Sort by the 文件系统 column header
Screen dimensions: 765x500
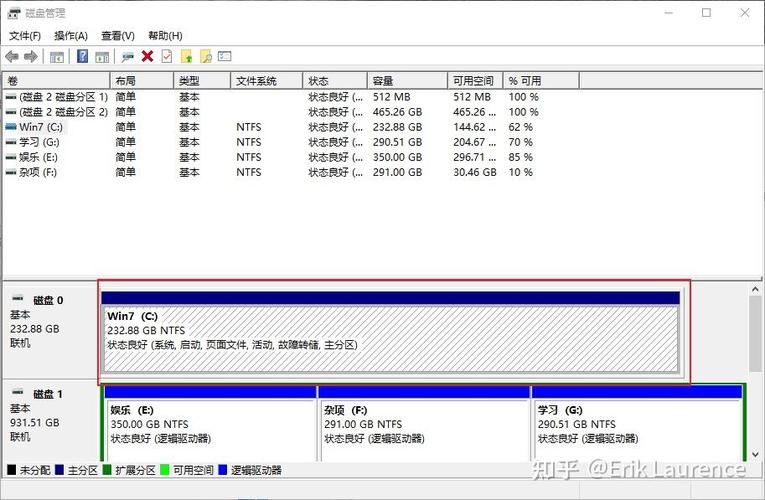(266, 80)
